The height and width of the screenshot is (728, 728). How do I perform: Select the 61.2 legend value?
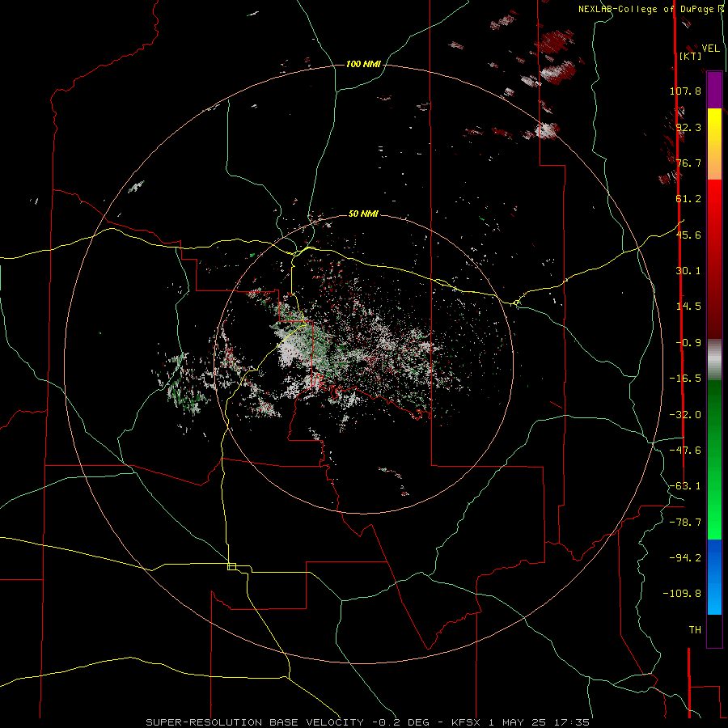coord(688,199)
